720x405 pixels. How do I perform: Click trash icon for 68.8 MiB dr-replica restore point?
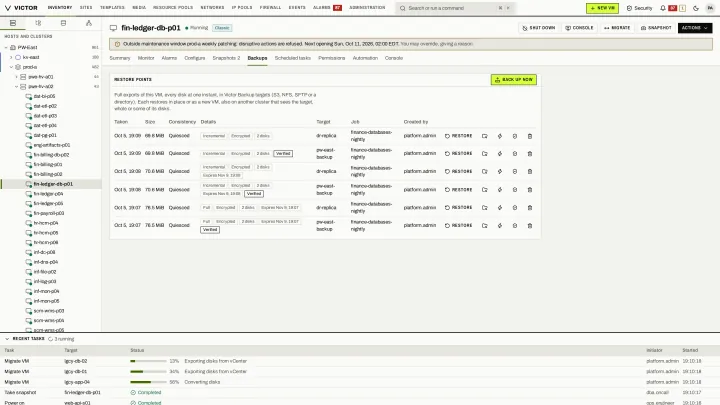click(529, 136)
